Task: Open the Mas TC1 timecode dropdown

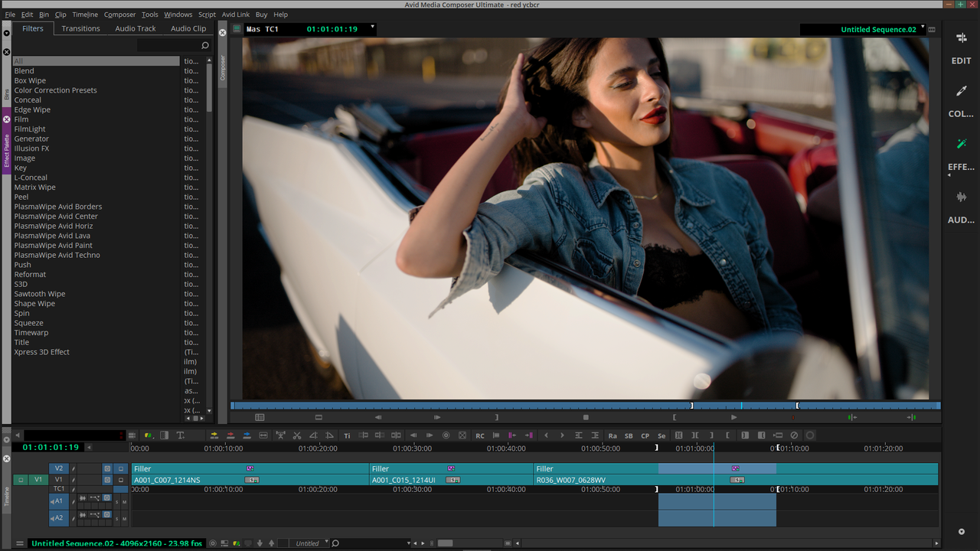Action: click(373, 28)
